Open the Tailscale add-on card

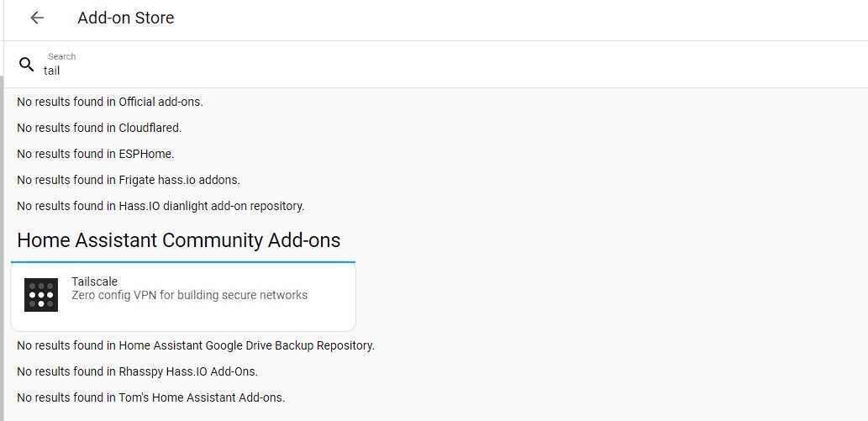click(x=183, y=297)
